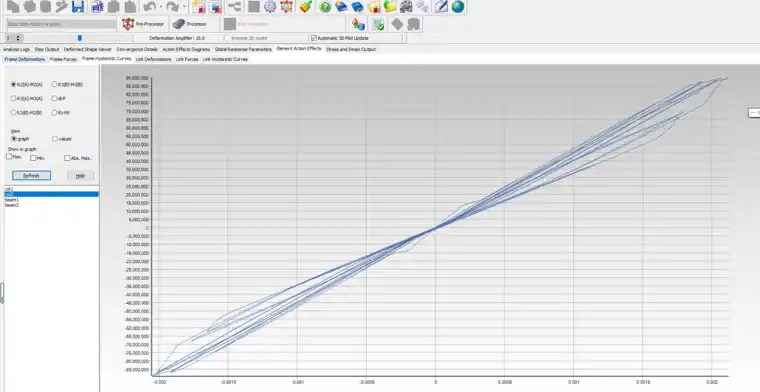Open the analysis type combo box
Screen dimensions: 760x392
[x=62, y=24]
